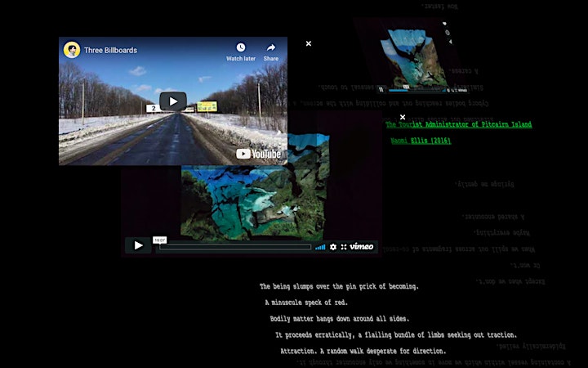Click the vimeo logo in player bar
The image size is (588, 368).
361,247
